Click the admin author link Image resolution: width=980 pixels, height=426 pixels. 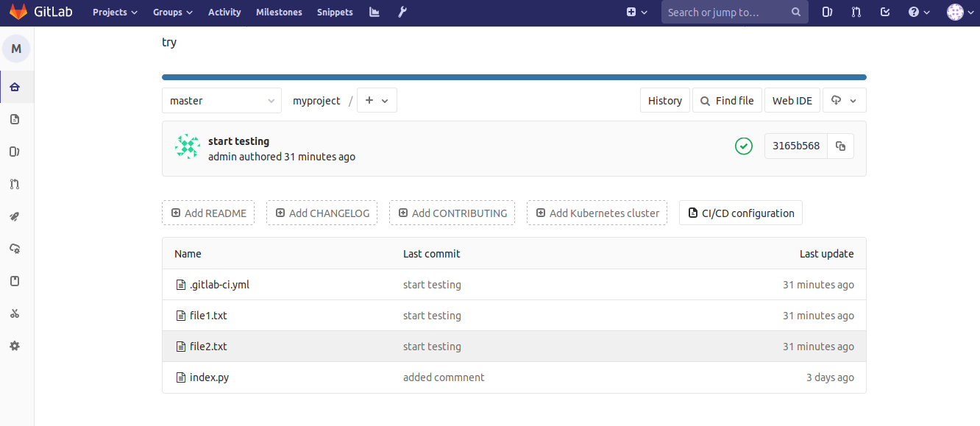(x=222, y=157)
